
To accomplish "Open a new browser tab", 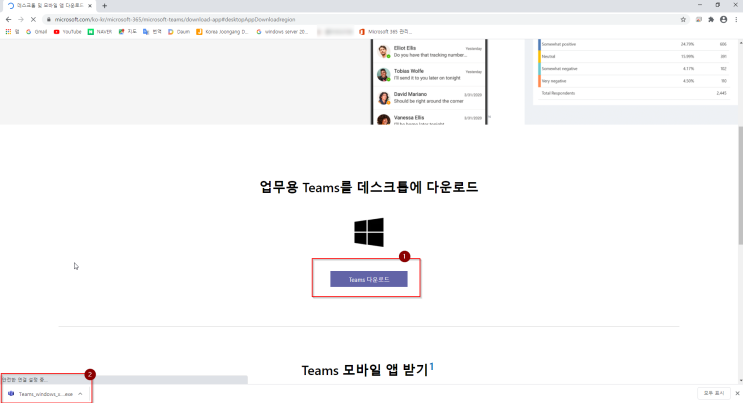I will [x=104, y=6].
